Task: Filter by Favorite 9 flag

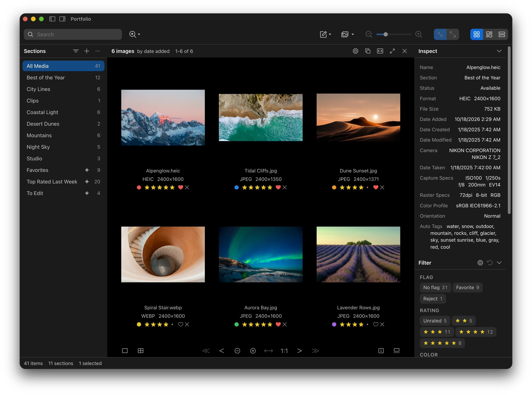Action: pos(468,287)
